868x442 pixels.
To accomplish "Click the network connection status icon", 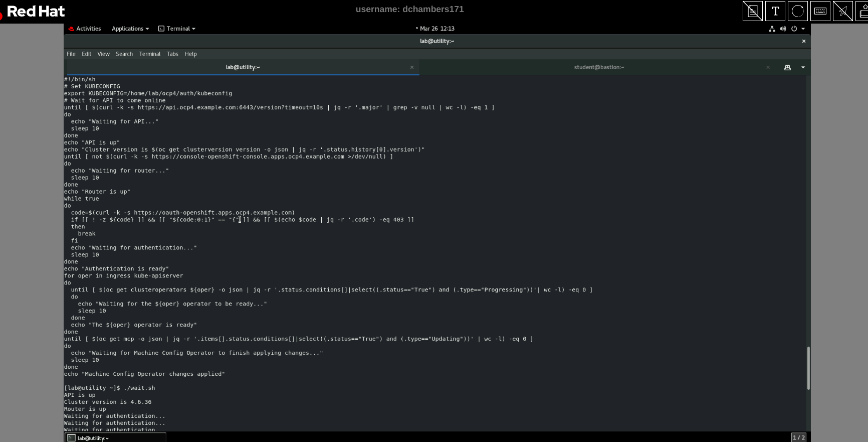I will click(772, 29).
